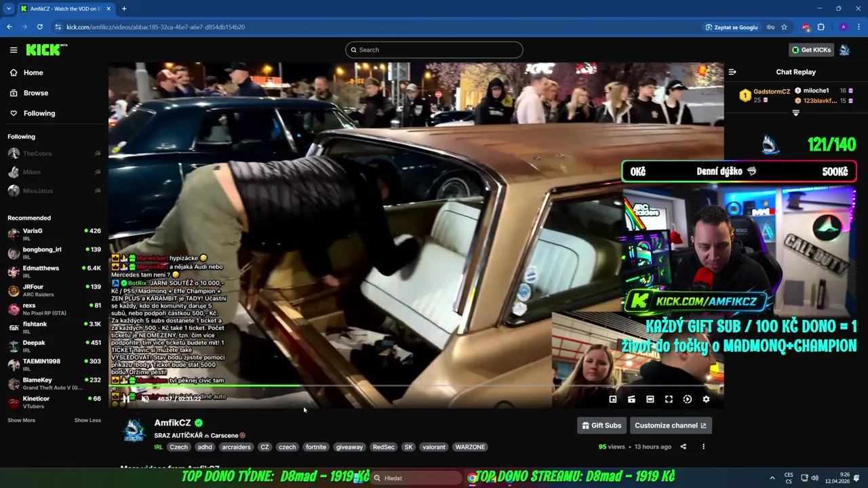Open the Browse page
Image resolution: width=868 pixels, height=488 pixels.
tap(35, 93)
